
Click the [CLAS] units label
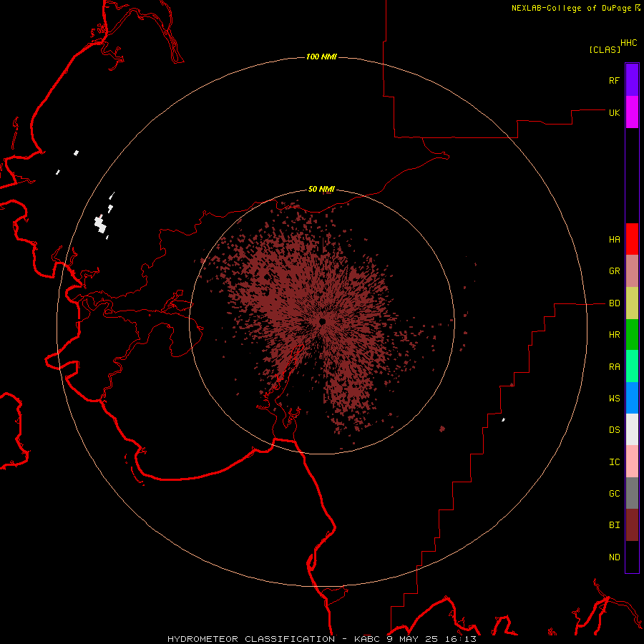pyautogui.click(x=605, y=49)
